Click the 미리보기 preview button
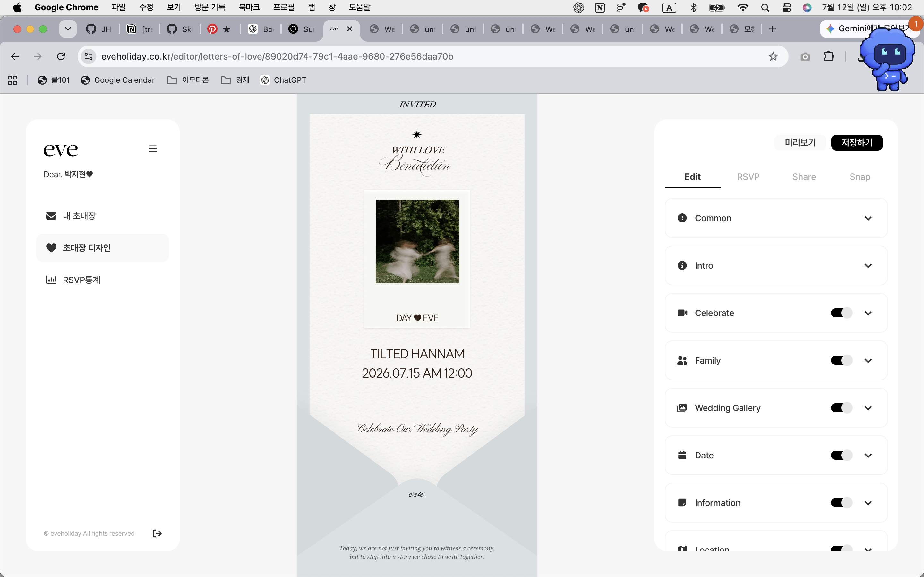Viewport: 924px width, 577px height. [800, 143]
